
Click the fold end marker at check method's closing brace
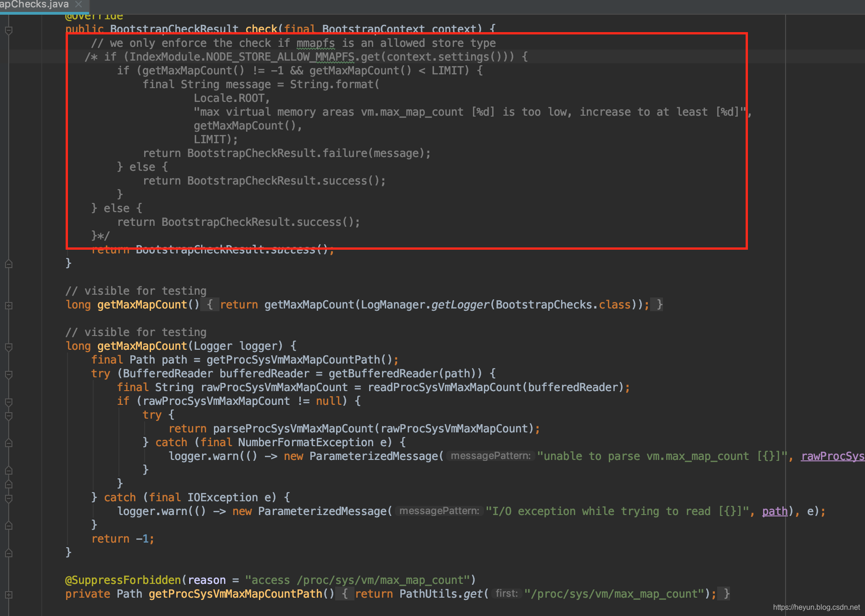pos(8,264)
